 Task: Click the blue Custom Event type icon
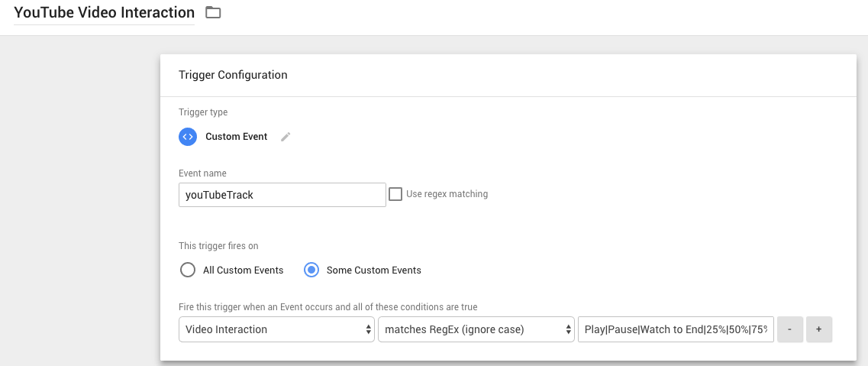point(188,137)
